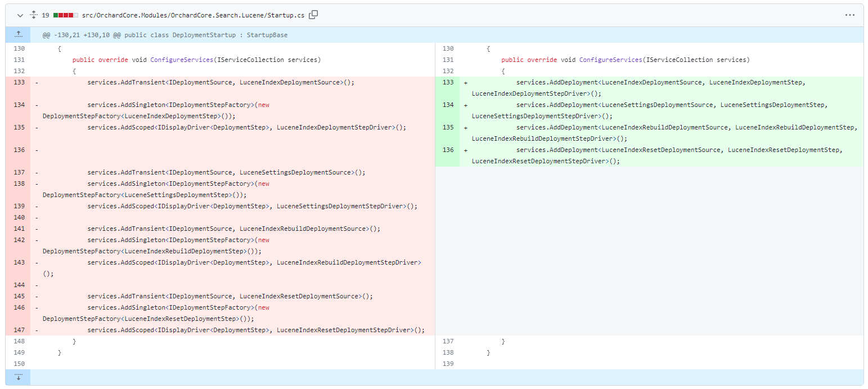Select removed line number 141

coord(18,229)
